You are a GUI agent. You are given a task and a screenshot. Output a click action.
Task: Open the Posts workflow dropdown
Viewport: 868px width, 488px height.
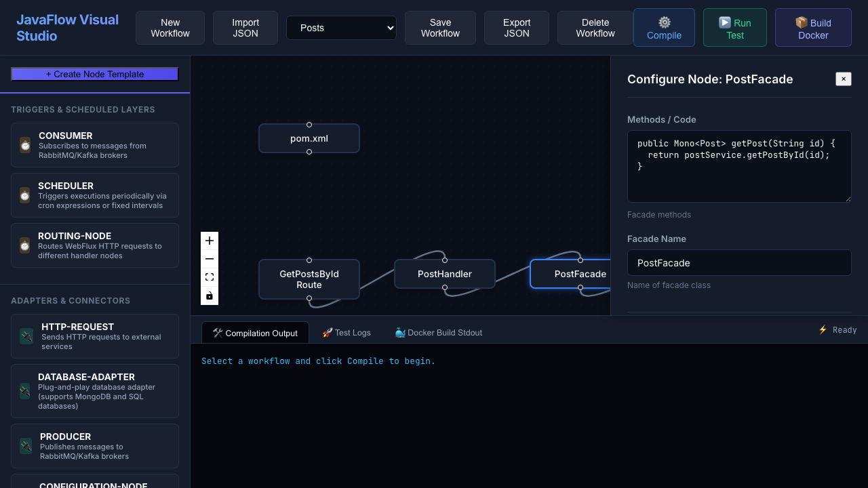(x=341, y=28)
